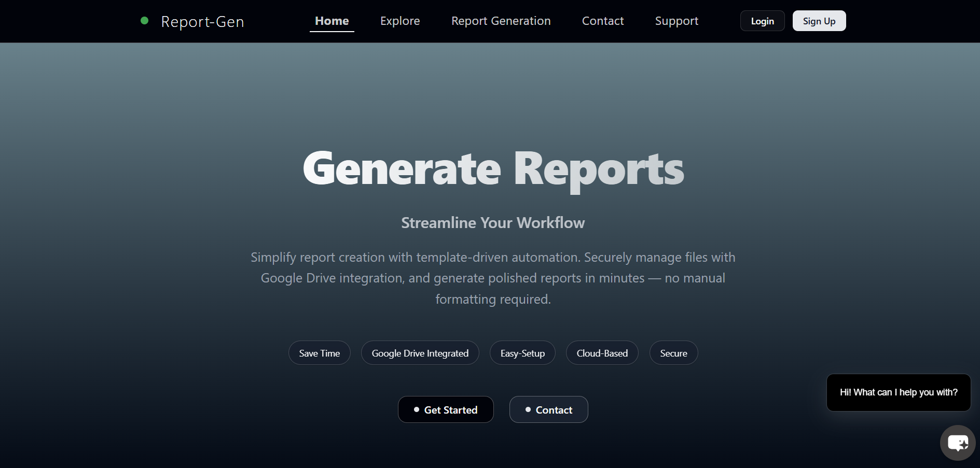This screenshot has height=468, width=980.
Task: Open the chat assistant bubble icon
Action: 957,443
